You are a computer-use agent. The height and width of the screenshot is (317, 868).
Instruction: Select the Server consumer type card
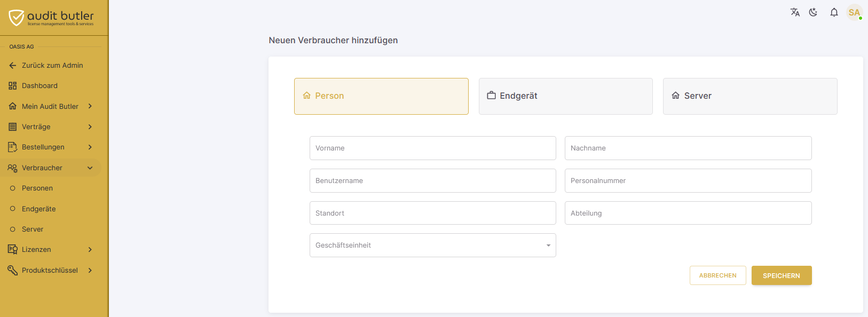[x=750, y=96]
